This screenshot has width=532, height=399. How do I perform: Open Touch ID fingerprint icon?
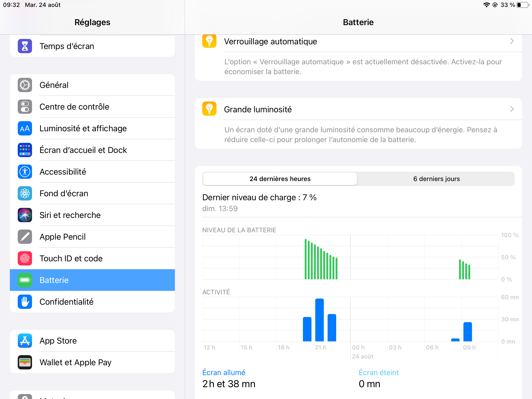(x=25, y=258)
